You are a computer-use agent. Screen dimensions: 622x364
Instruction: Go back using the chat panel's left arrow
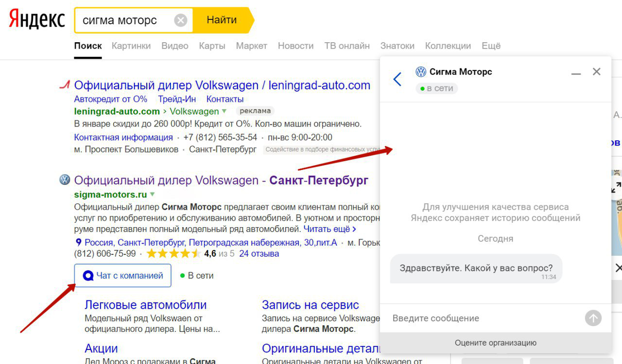(397, 79)
